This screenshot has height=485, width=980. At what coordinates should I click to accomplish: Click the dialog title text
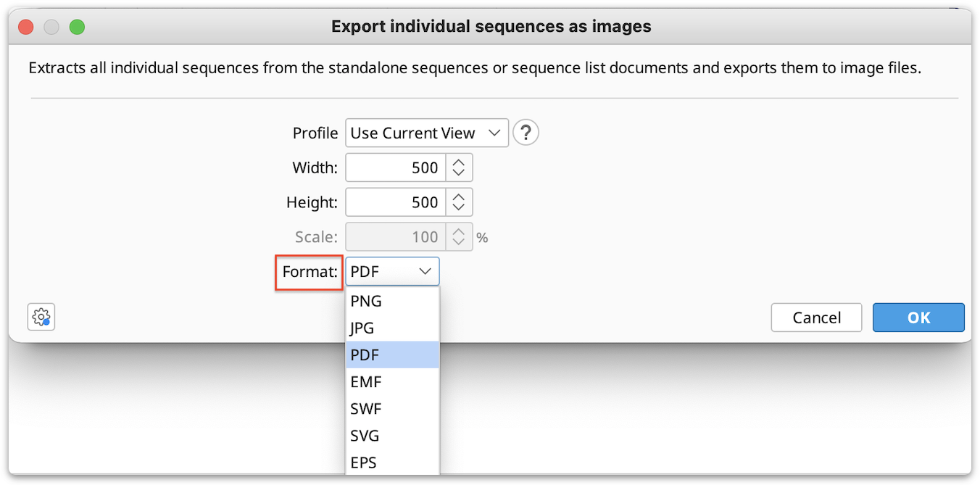(491, 27)
